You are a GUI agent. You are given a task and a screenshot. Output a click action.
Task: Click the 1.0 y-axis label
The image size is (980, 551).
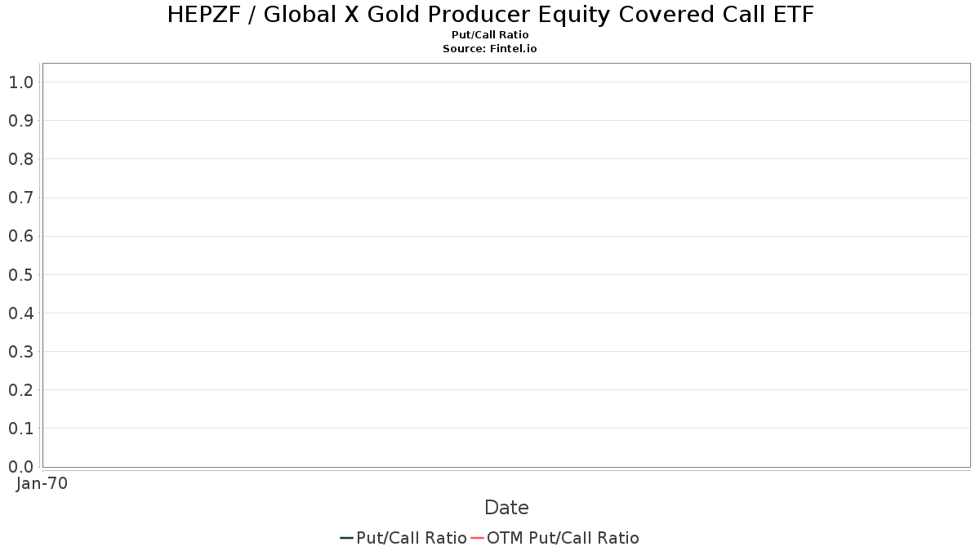point(20,82)
